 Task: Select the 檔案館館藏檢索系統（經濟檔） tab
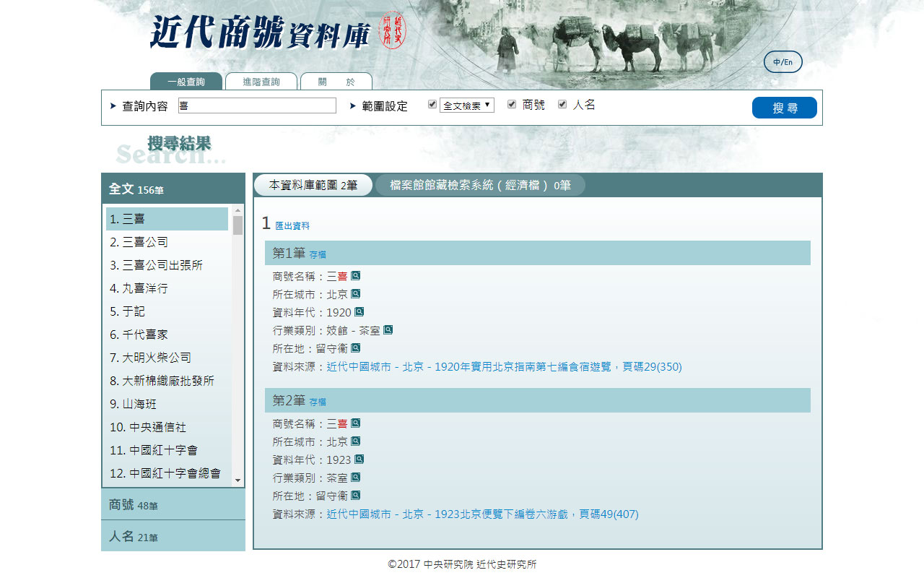[480, 185]
